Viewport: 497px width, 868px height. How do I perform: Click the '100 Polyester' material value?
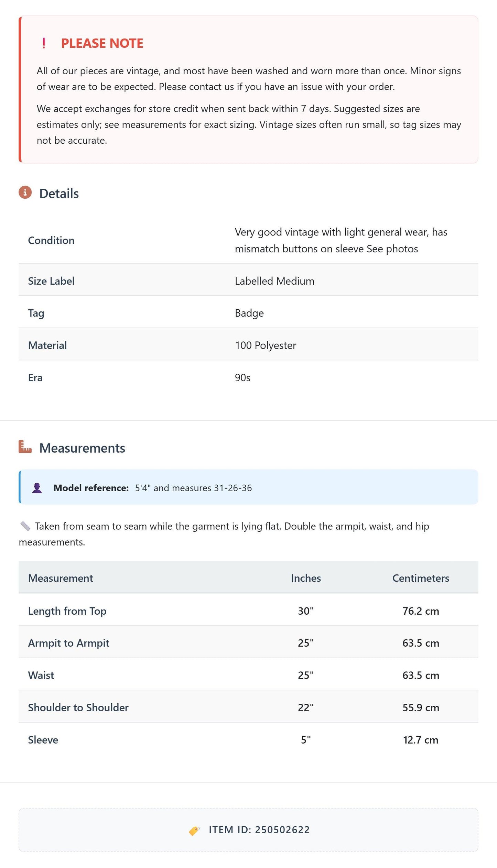point(266,345)
